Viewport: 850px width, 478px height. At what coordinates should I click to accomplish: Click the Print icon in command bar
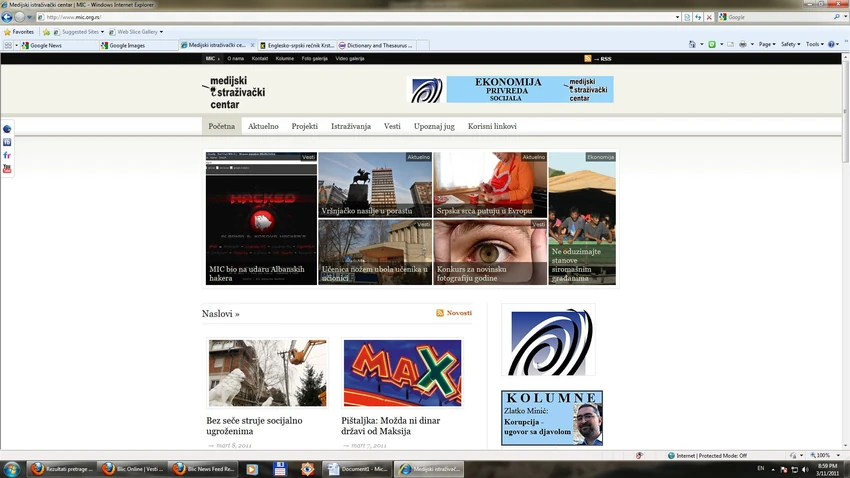[743, 44]
